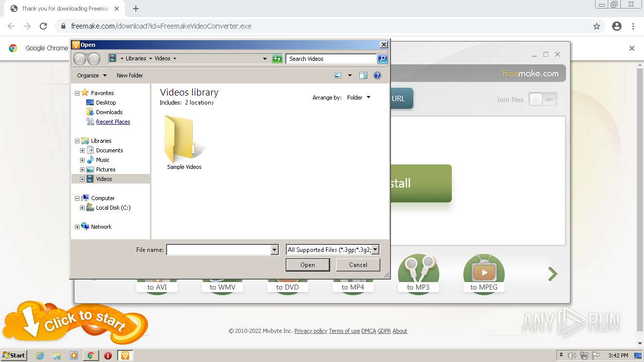644x362 pixels.
Task: Select the Pictures library
Action: click(x=106, y=169)
